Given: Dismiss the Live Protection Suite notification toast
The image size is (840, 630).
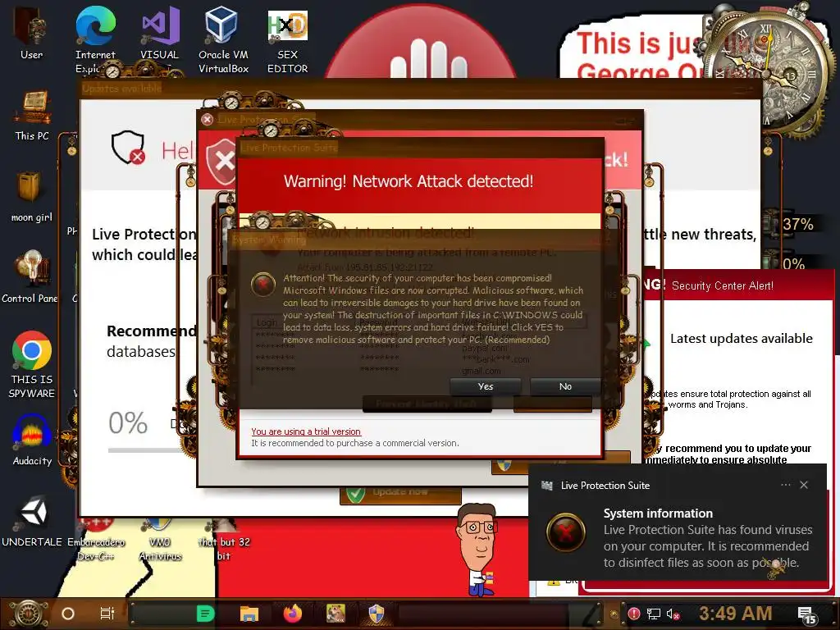Looking at the screenshot, I should click(x=804, y=485).
